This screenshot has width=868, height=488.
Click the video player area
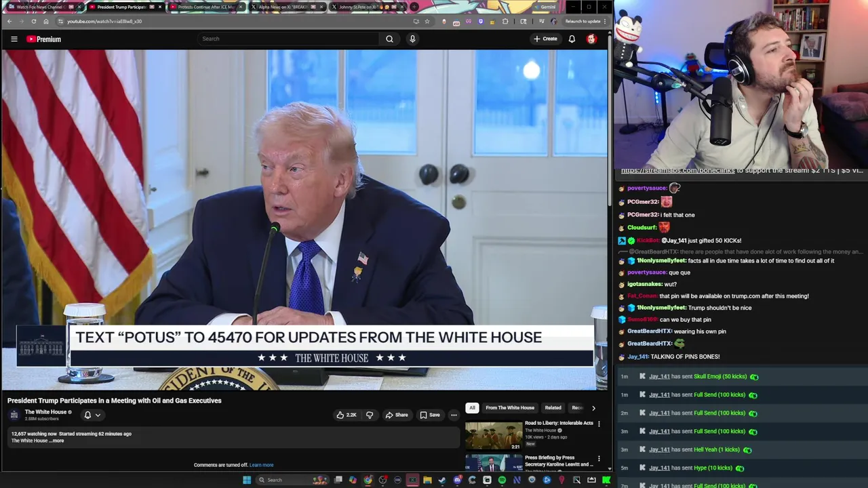304,220
